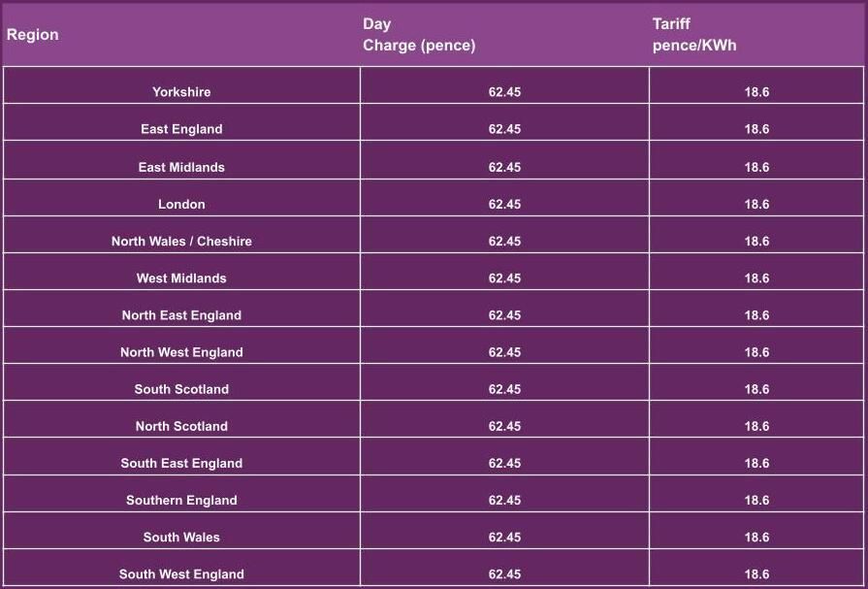Select the London region cell
The height and width of the screenshot is (589, 868).
181,204
